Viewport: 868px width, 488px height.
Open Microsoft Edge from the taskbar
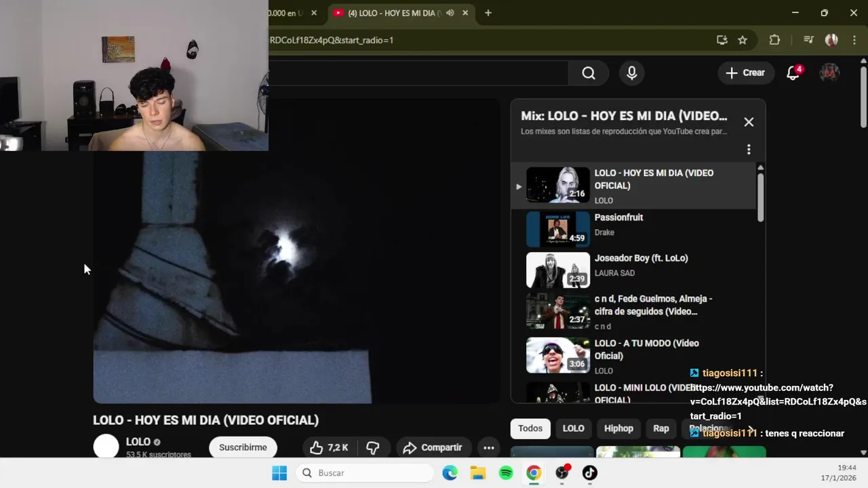pyautogui.click(x=450, y=473)
